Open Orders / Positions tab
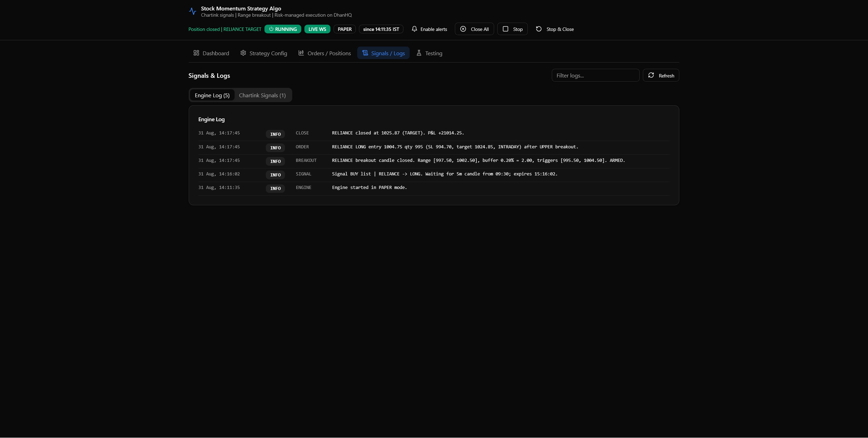Screen dimensions: 868x438 (325, 53)
